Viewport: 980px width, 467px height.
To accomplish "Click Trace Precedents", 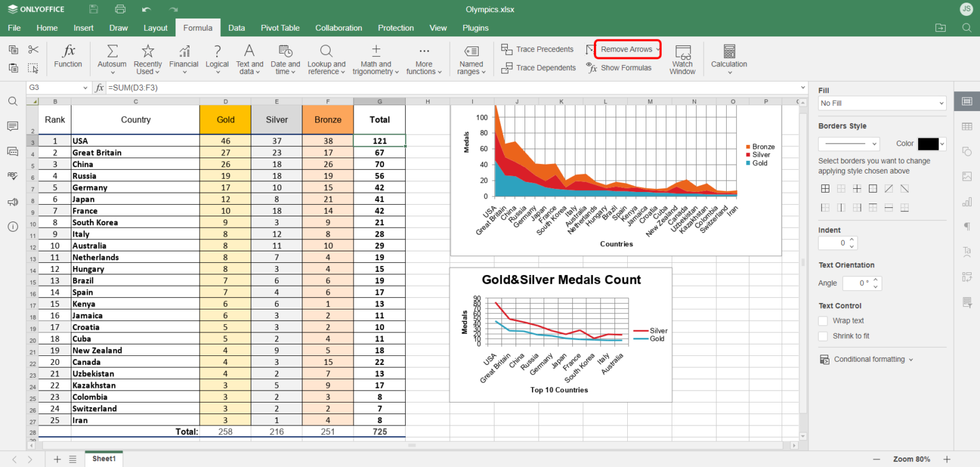I will tap(538, 48).
